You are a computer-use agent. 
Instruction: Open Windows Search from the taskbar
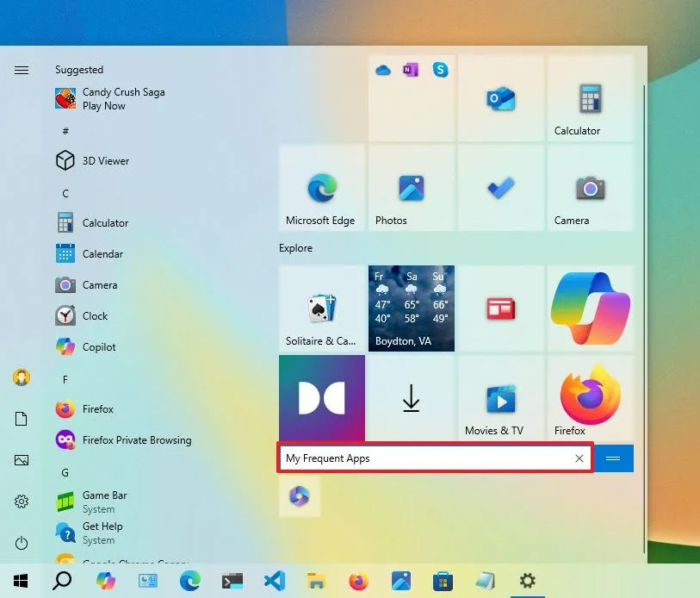(x=61, y=580)
